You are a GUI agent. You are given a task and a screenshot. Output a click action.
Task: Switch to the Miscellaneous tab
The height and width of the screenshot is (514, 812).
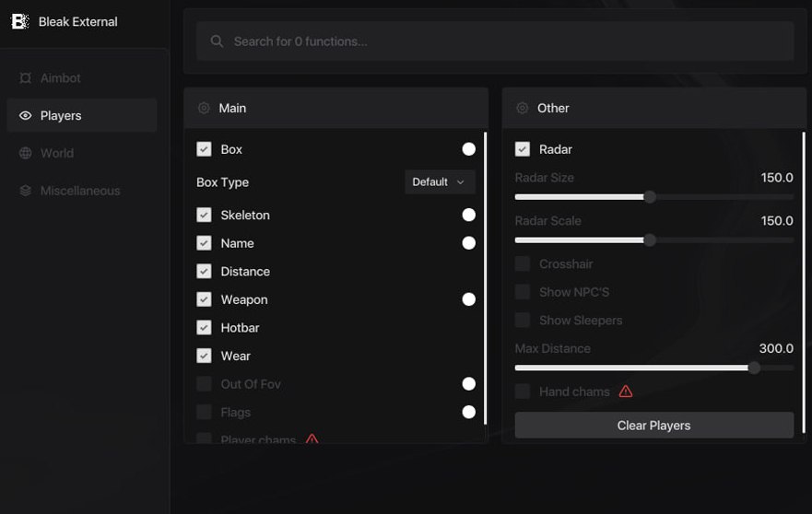80,191
